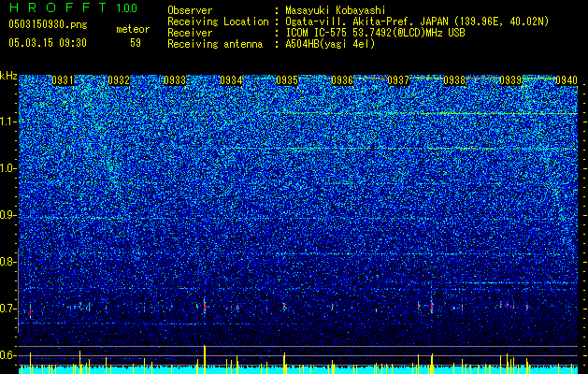Click the HROFFT title text
This screenshot has height=374, width=588.
click(x=58, y=7)
